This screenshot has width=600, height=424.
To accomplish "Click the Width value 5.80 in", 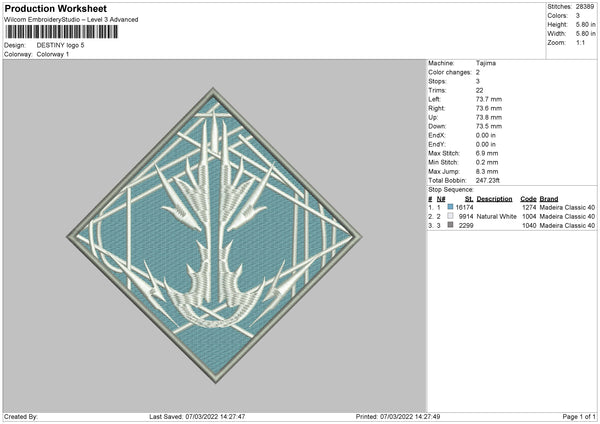I will 585,34.
